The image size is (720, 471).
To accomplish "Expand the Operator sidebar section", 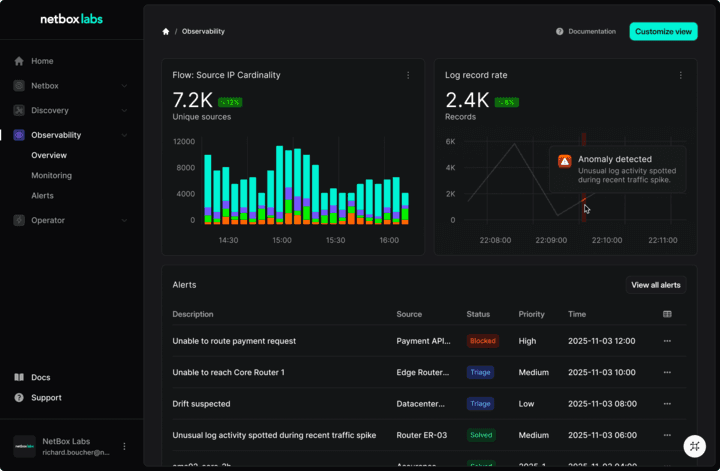I will pyautogui.click(x=124, y=220).
